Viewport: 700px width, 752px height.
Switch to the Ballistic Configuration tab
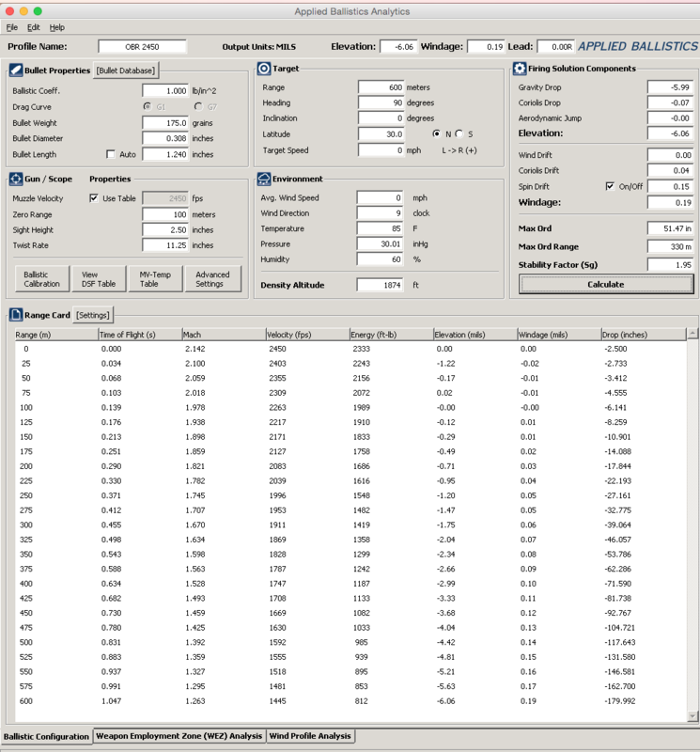pyautogui.click(x=46, y=736)
